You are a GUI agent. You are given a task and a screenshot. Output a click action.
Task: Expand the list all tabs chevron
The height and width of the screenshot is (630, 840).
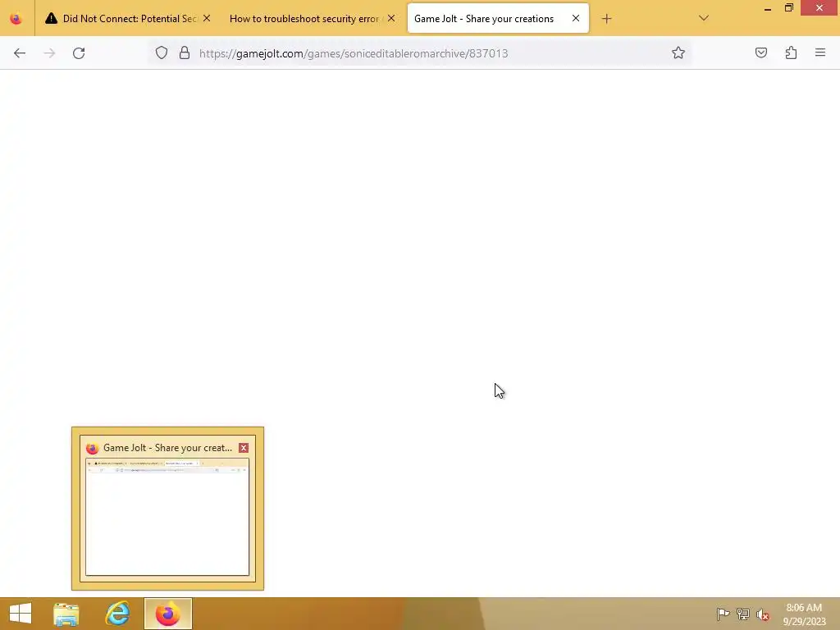(x=703, y=18)
